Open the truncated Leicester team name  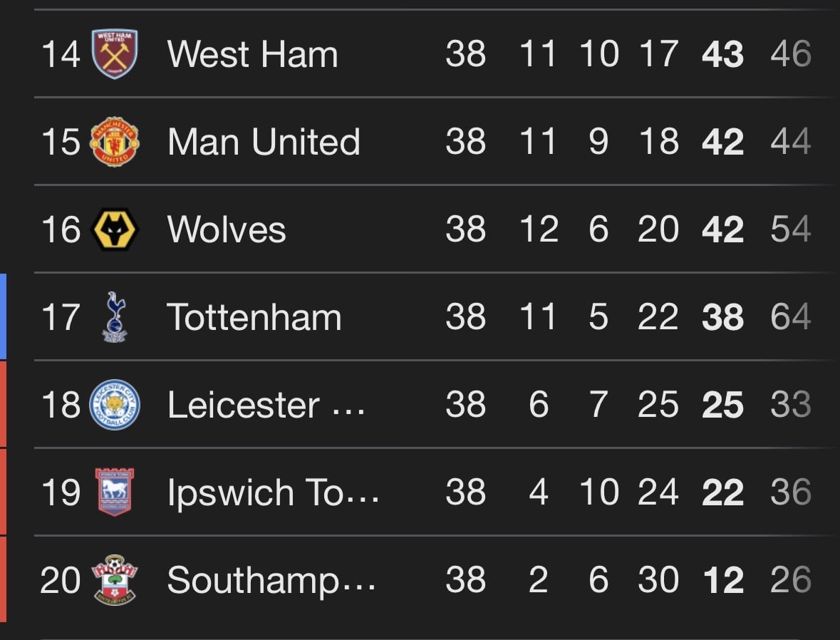[266, 405]
